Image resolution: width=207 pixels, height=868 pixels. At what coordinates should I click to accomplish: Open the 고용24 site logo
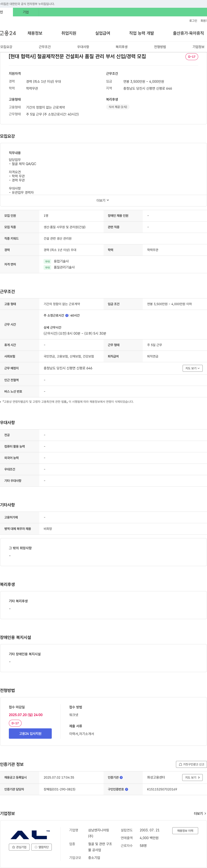[x=8, y=33]
